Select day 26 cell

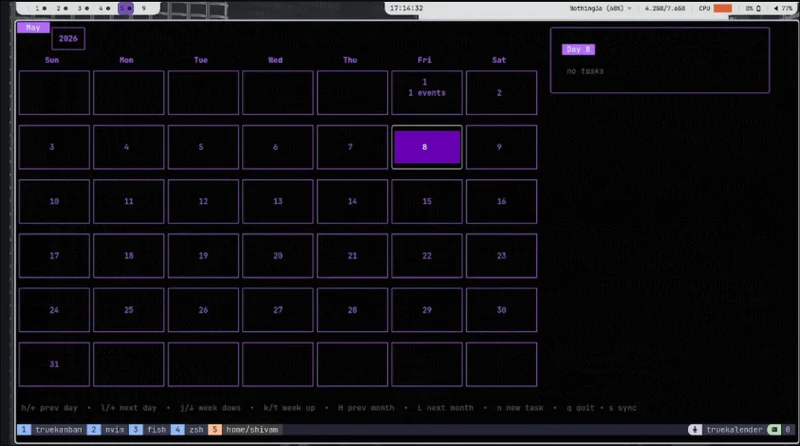click(x=203, y=310)
